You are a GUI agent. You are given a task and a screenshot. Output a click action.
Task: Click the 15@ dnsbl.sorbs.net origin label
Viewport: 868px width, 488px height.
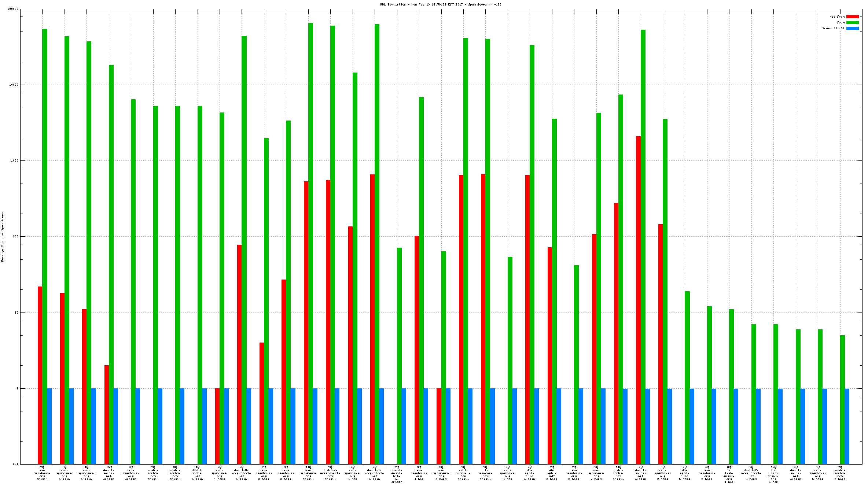pos(109,473)
